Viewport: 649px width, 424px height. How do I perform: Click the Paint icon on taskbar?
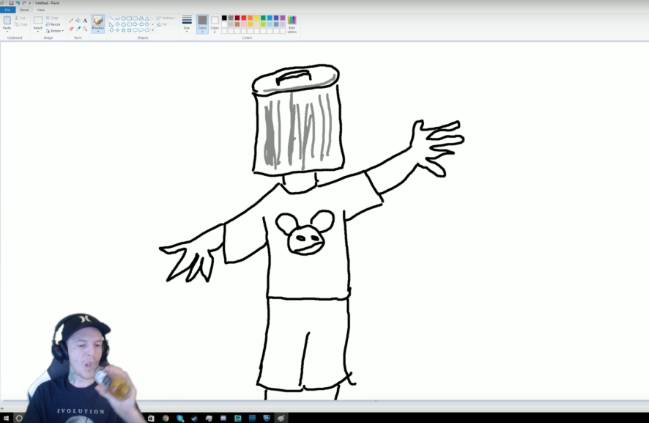(281, 418)
